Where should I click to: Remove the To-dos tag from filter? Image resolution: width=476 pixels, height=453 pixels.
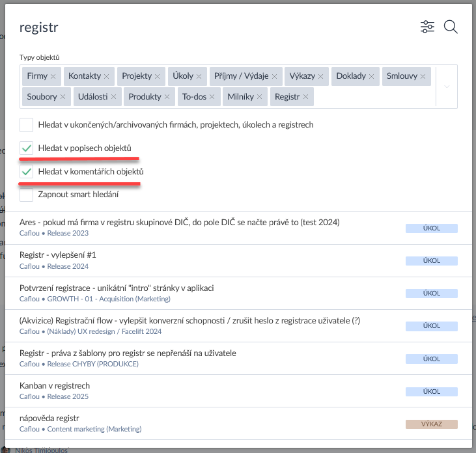tap(212, 97)
